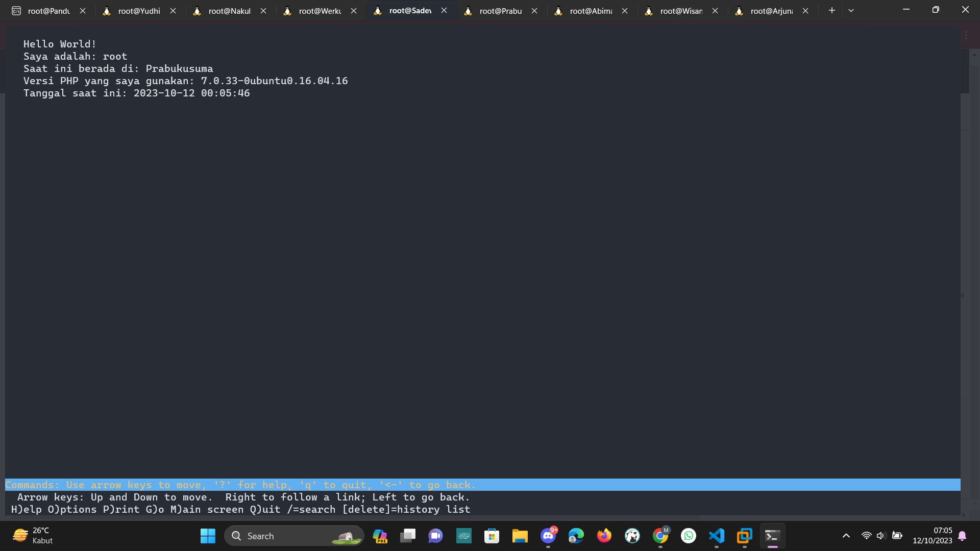Open WhatsApp from the taskbar

[x=689, y=536]
